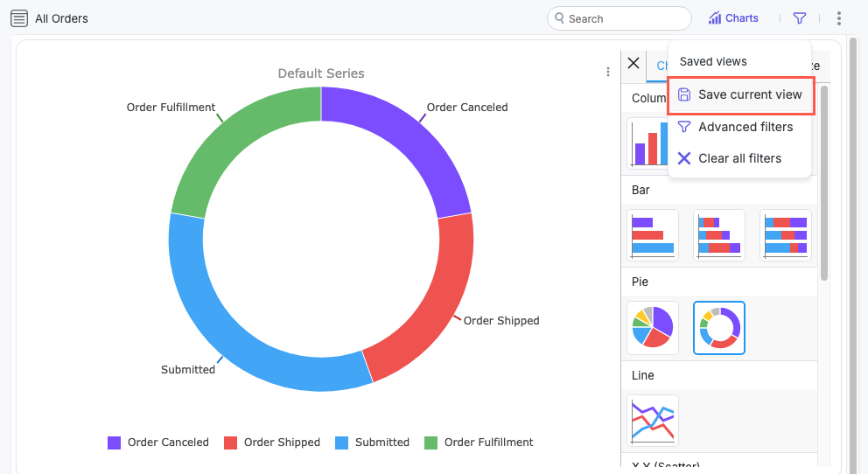Click the Search input field

coord(625,18)
